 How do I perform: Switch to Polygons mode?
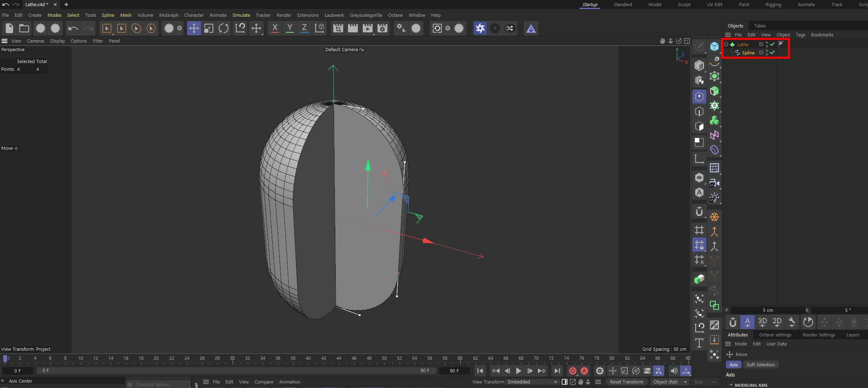pyautogui.click(x=699, y=126)
